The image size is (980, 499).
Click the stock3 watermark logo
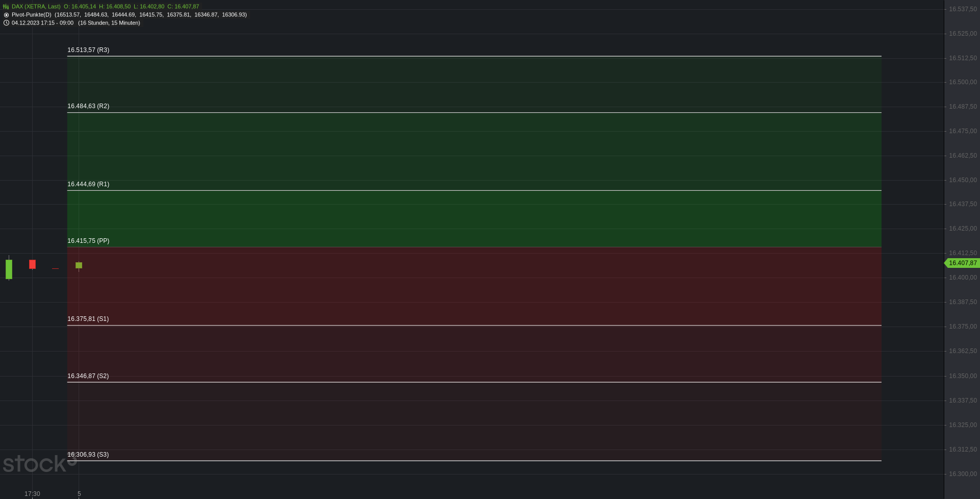click(x=40, y=463)
